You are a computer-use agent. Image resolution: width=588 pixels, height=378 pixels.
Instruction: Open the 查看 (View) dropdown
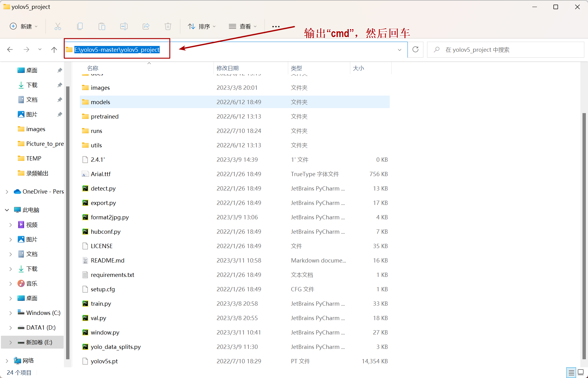pyautogui.click(x=243, y=26)
